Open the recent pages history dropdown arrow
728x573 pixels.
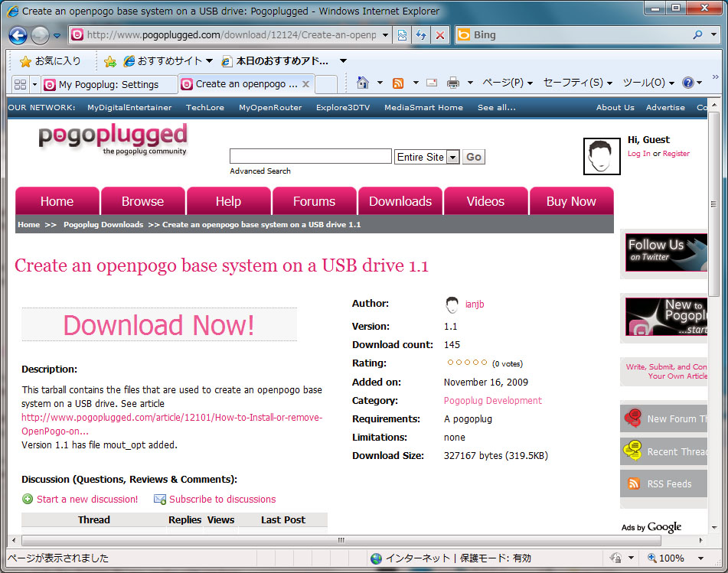pos(57,35)
